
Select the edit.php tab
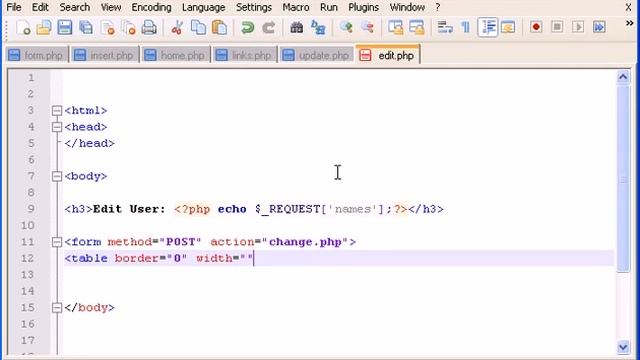point(388,55)
